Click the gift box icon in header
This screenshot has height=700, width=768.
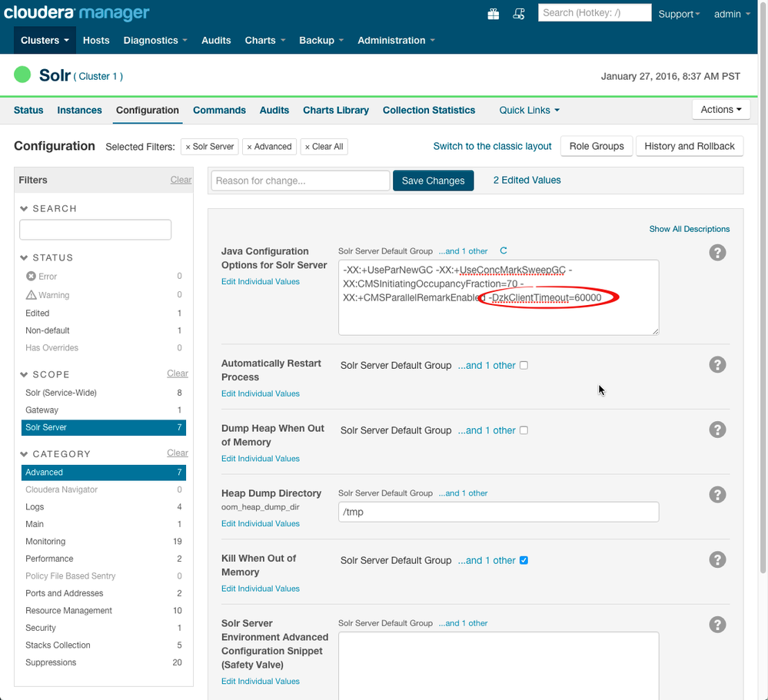point(494,14)
